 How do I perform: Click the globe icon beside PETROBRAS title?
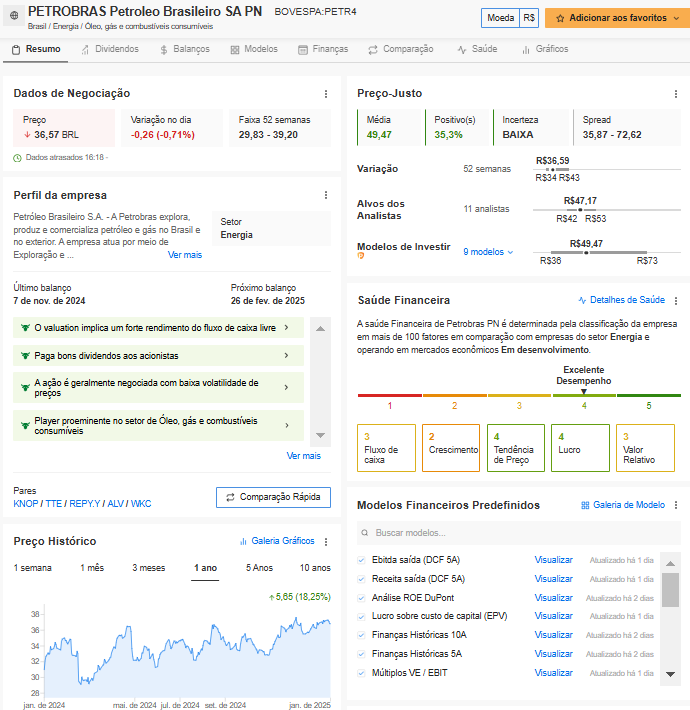14,16
